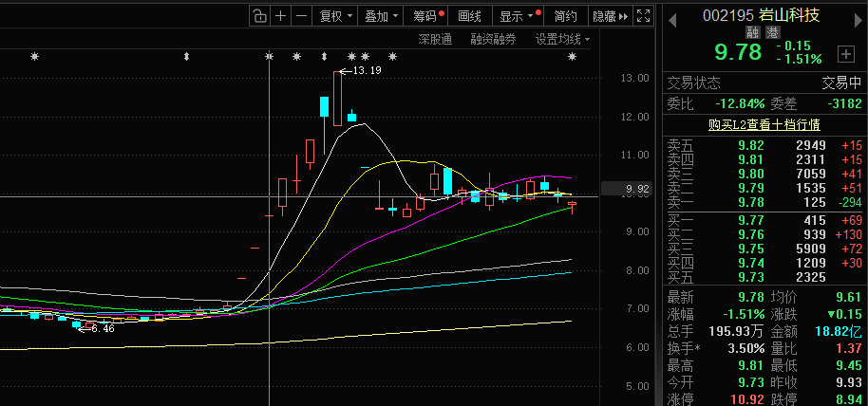The width and height of the screenshot is (868, 406).
Task: Open the 显示 display options menu
Action: tap(516, 15)
